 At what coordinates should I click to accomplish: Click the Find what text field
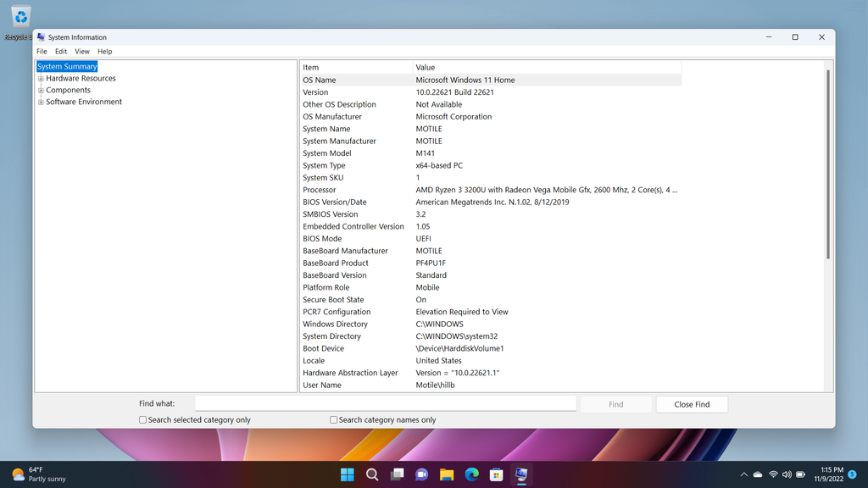point(386,404)
